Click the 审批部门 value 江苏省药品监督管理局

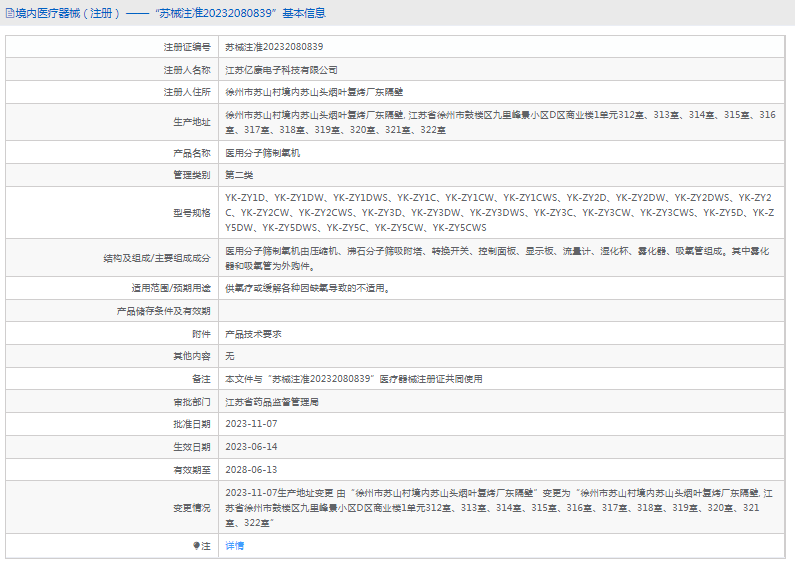[272, 402]
